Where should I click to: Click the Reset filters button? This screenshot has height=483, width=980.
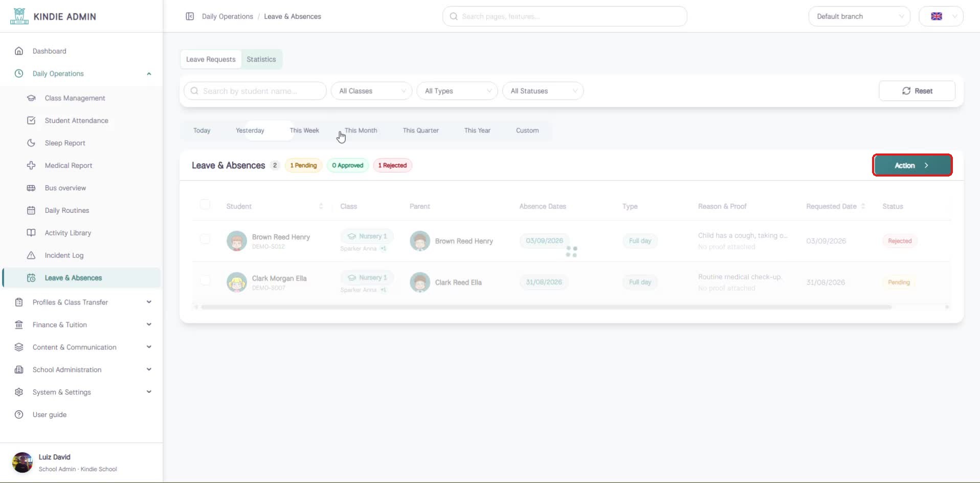tap(917, 91)
